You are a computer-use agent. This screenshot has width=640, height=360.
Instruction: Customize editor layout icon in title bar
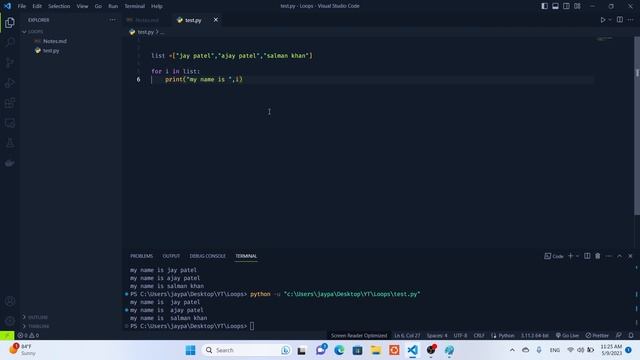[577, 6]
